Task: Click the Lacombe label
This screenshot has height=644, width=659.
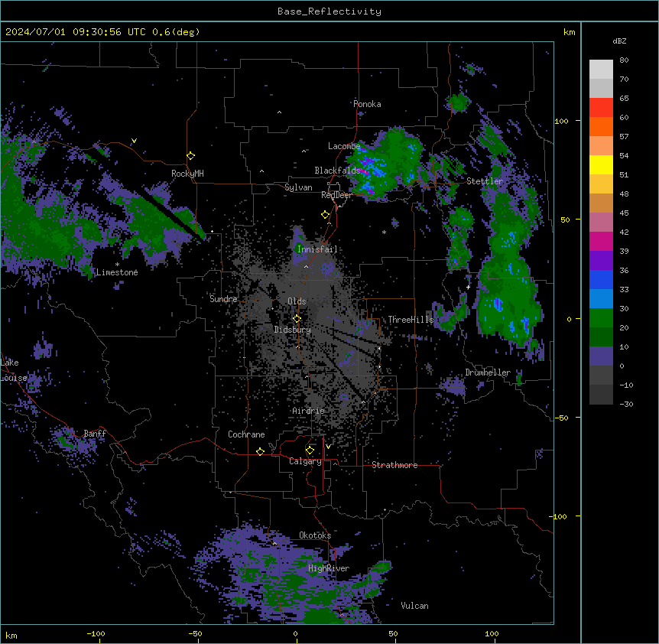Action: (344, 146)
